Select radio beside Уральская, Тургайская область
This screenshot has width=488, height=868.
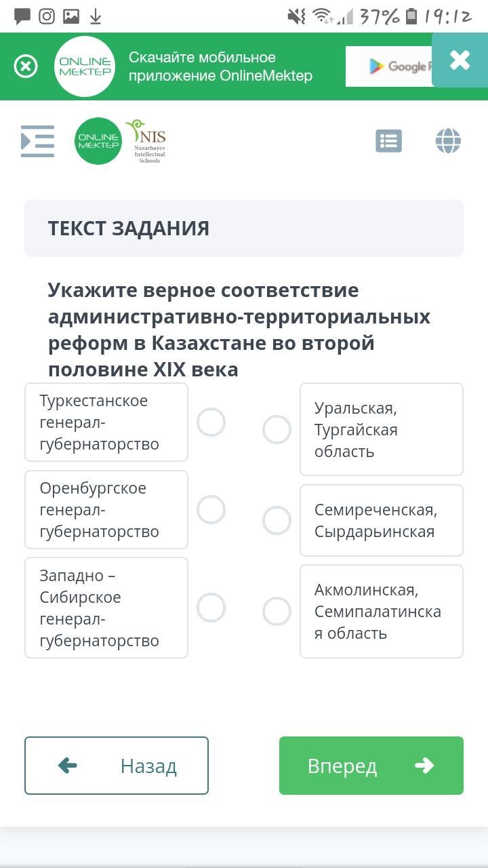(x=277, y=429)
